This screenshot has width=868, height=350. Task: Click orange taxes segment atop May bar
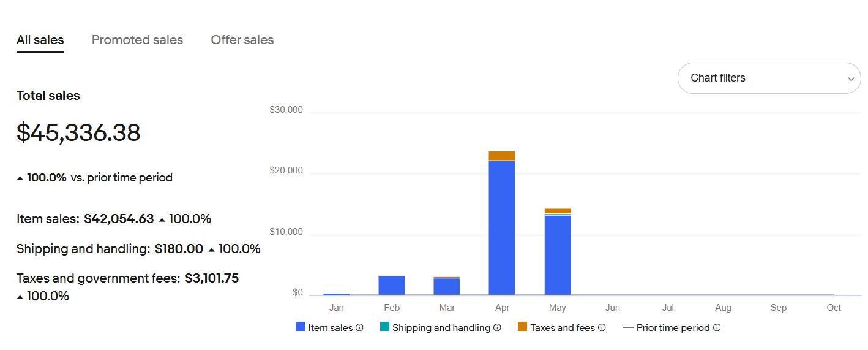(x=557, y=211)
